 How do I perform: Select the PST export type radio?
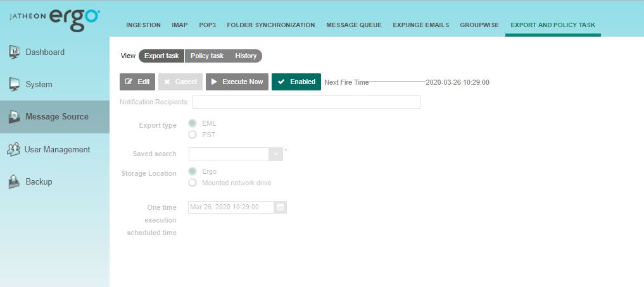(193, 135)
